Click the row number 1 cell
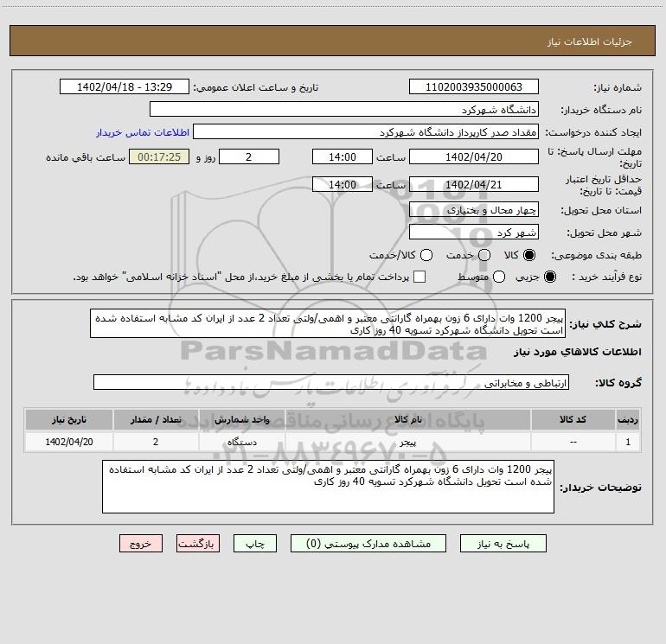Image resolution: width=666 pixels, height=644 pixels. point(628,442)
